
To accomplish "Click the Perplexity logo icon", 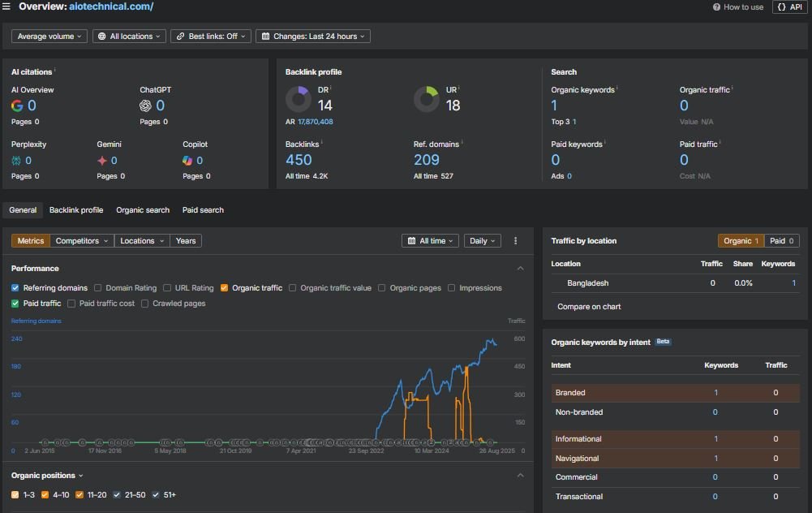I will click(x=16, y=161).
